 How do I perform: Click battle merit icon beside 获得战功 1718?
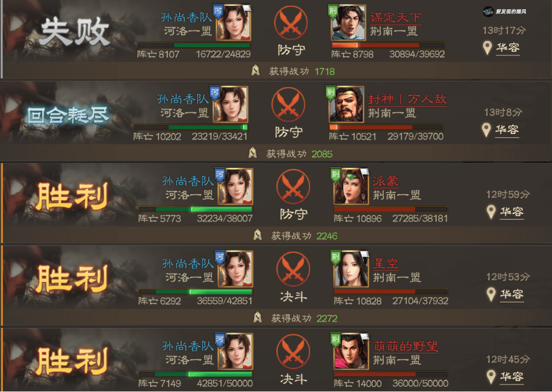click(256, 70)
